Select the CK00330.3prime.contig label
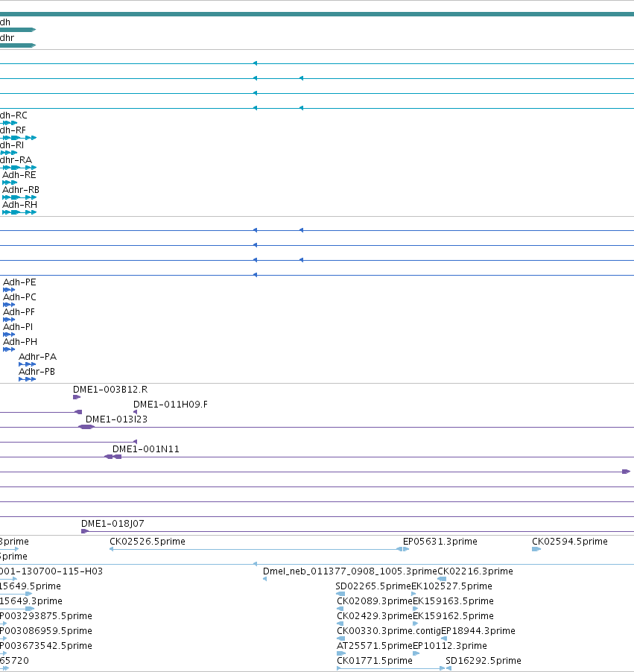634x672 pixels. (389, 631)
